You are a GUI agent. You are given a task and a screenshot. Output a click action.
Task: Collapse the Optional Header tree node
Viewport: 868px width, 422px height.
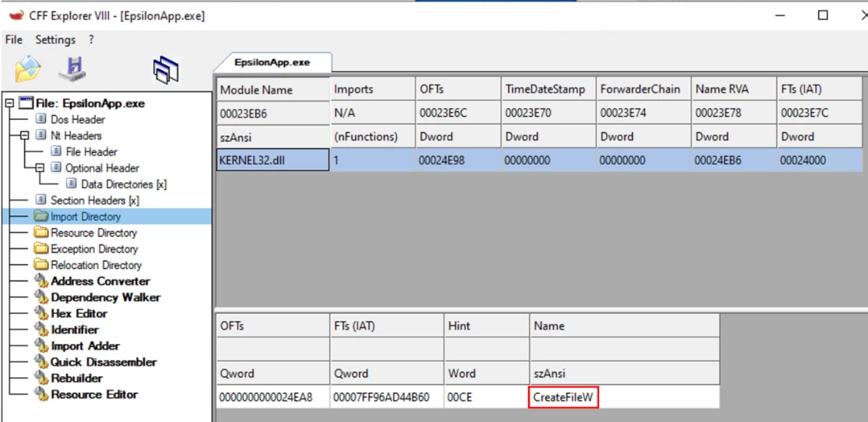pos(39,168)
